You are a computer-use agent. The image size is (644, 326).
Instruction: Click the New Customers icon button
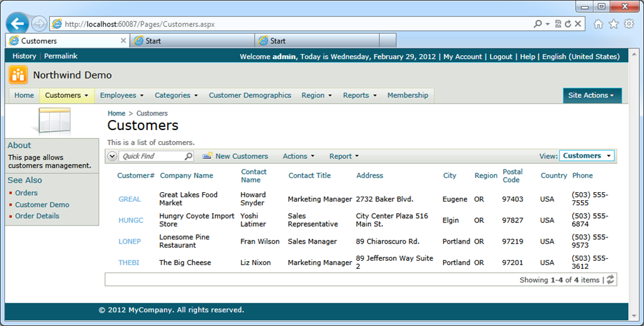click(x=207, y=156)
